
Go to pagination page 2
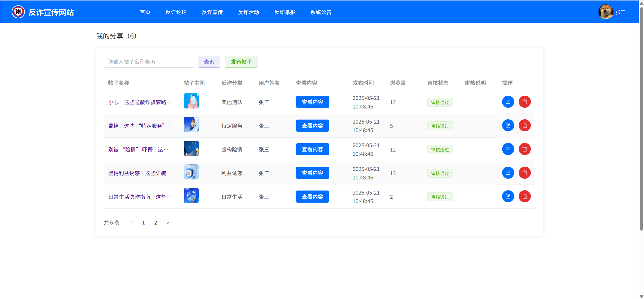point(155,222)
